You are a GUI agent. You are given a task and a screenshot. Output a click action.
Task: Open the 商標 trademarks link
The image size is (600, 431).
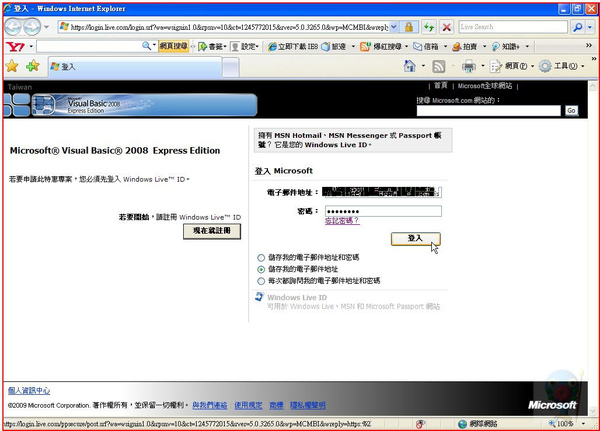[276, 405]
